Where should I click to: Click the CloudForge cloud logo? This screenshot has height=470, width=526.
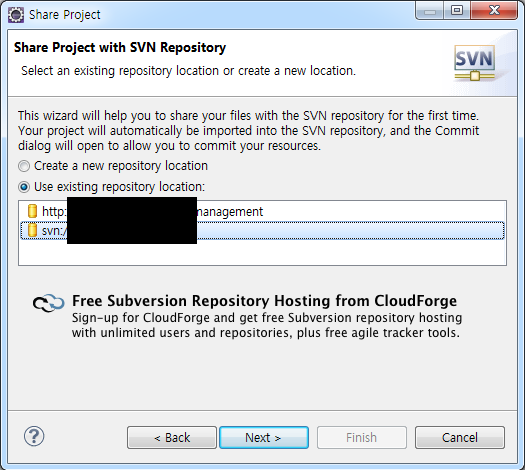point(48,303)
